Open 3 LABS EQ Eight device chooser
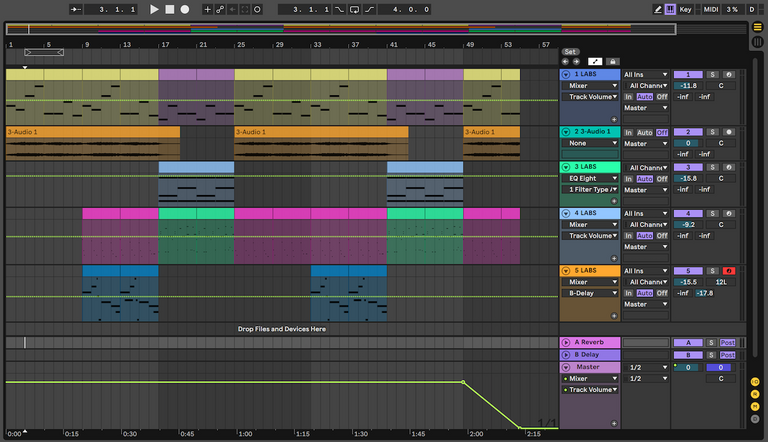This screenshot has width=768, height=442. coord(590,178)
